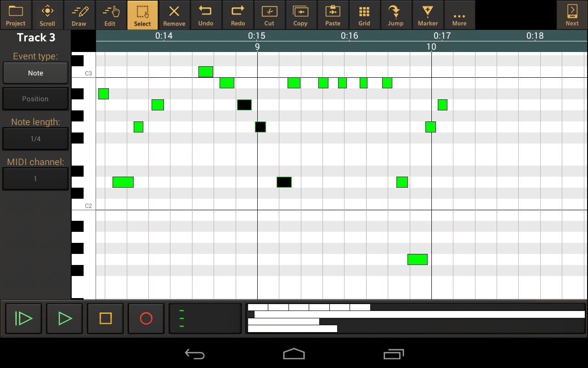Viewport: 588px width, 368px height.
Task: Cut the selected notes
Action: coord(269,15)
